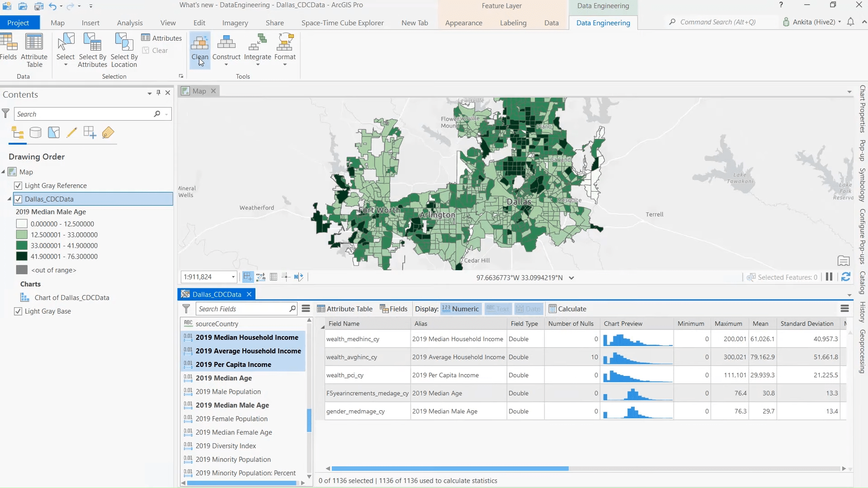868x488 pixels.
Task: Switch Contents to List By Drawing Order
Action: click(18, 133)
